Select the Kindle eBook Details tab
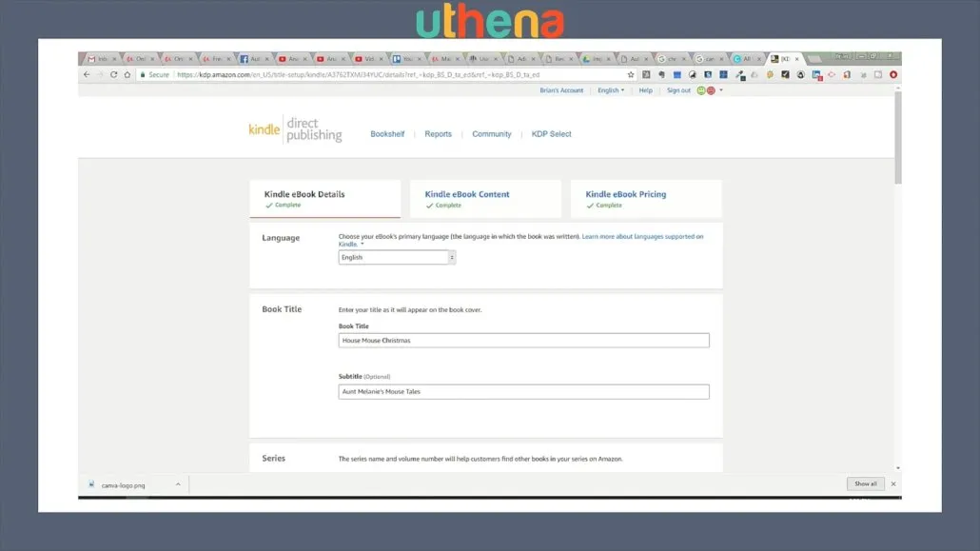The width and height of the screenshot is (980, 551). [325, 199]
